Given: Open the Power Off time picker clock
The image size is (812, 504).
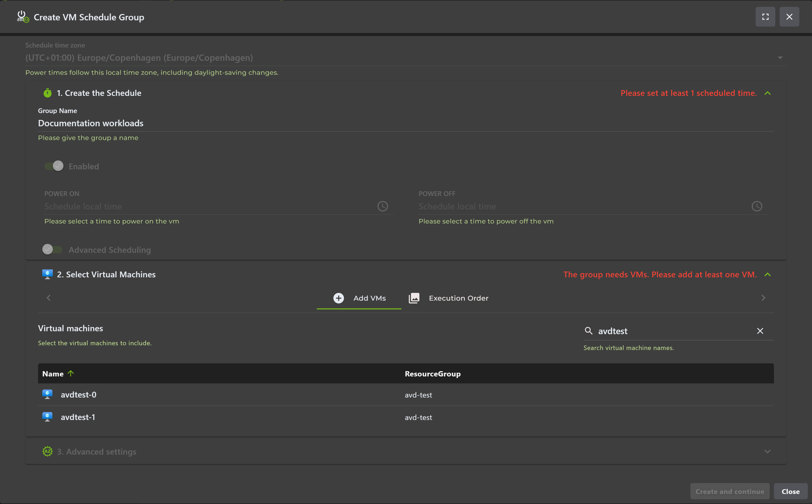Looking at the screenshot, I should (757, 206).
